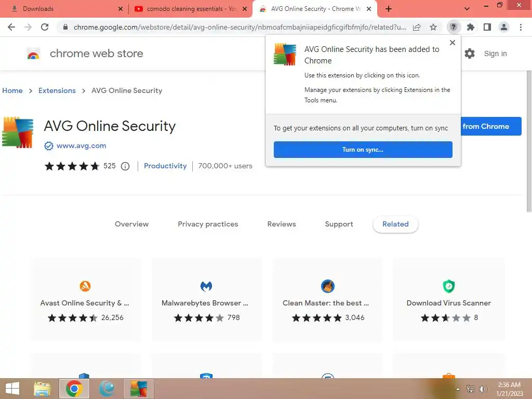532x399 pixels.
Task: Click Avast Online Security title text
Action: pyautogui.click(x=85, y=303)
